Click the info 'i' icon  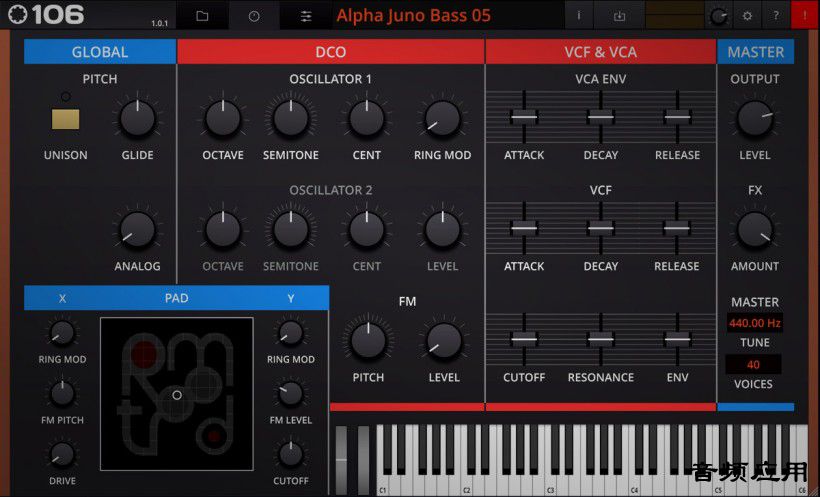tap(578, 16)
